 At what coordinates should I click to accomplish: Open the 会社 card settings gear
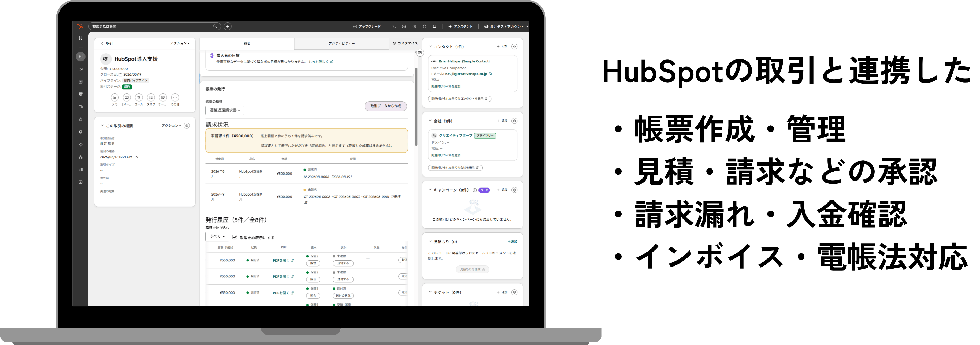click(x=514, y=121)
